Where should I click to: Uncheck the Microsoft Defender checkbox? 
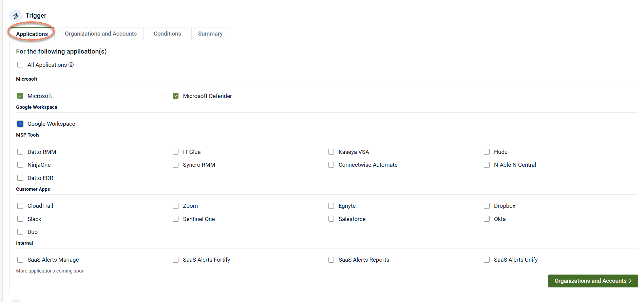tap(176, 96)
